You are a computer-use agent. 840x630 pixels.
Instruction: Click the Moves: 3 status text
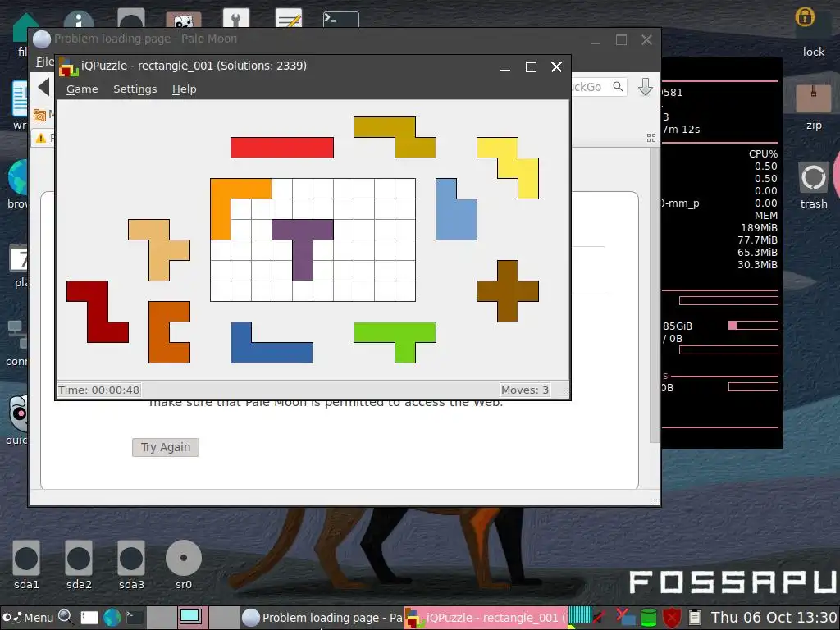(525, 390)
